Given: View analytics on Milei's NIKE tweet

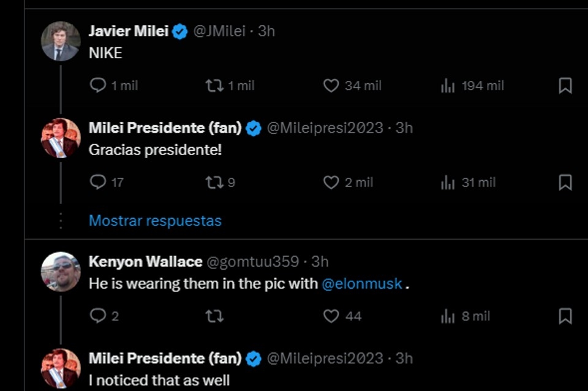Looking at the screenshot, I should tap(448, 85).
